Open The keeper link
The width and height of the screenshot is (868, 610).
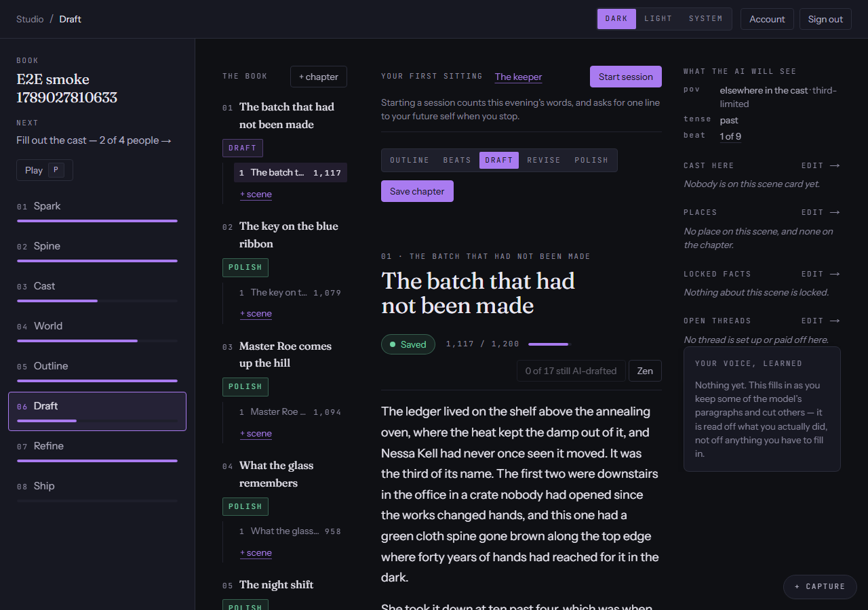click(x=519, y=77)
